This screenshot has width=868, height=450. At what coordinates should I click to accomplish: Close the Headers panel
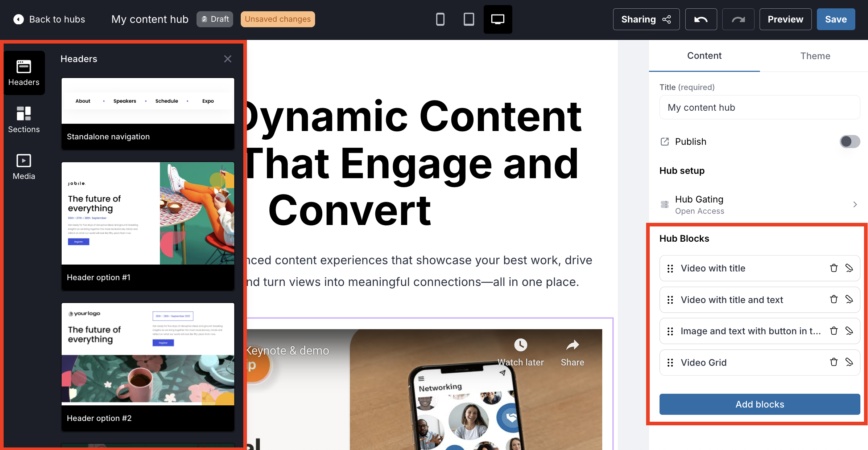[x=228, y=59]
